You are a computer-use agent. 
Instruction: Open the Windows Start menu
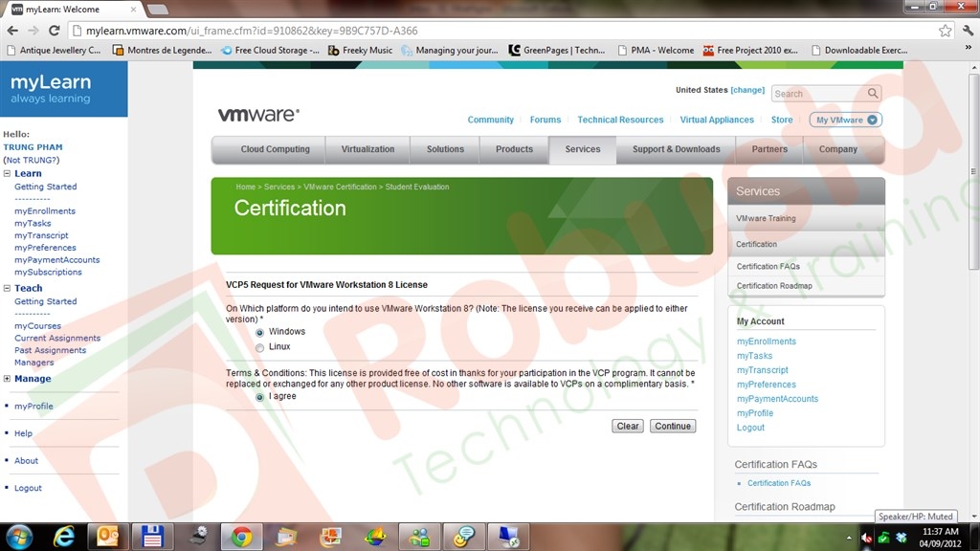19,537
